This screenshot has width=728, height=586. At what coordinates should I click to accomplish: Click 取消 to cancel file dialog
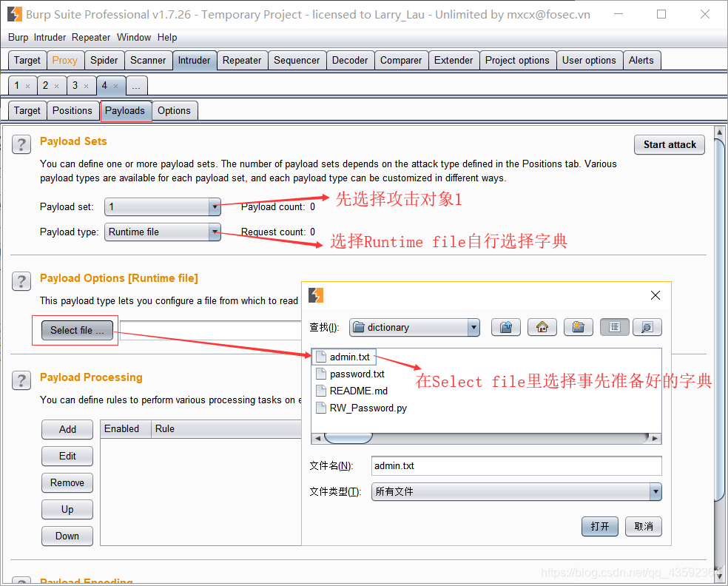coord(644,527)
